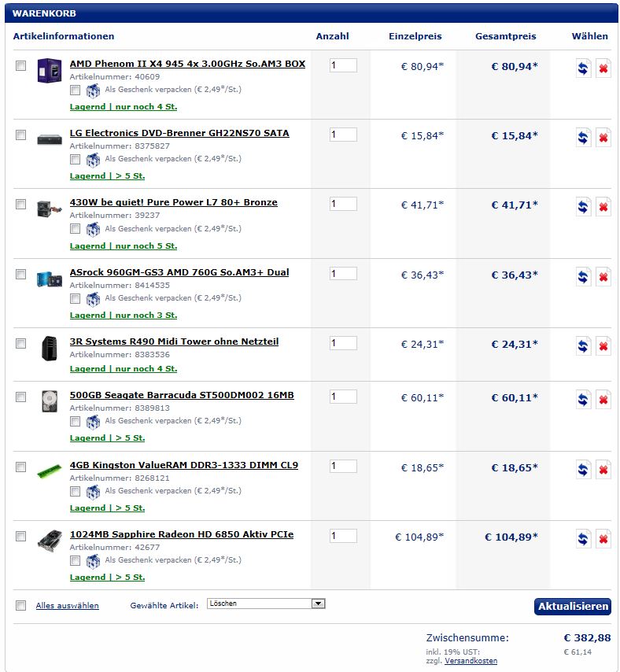Tick the Alles auswählen checkbox
Image resolution: width=620 pixels, height=672 pixels.
20,606
